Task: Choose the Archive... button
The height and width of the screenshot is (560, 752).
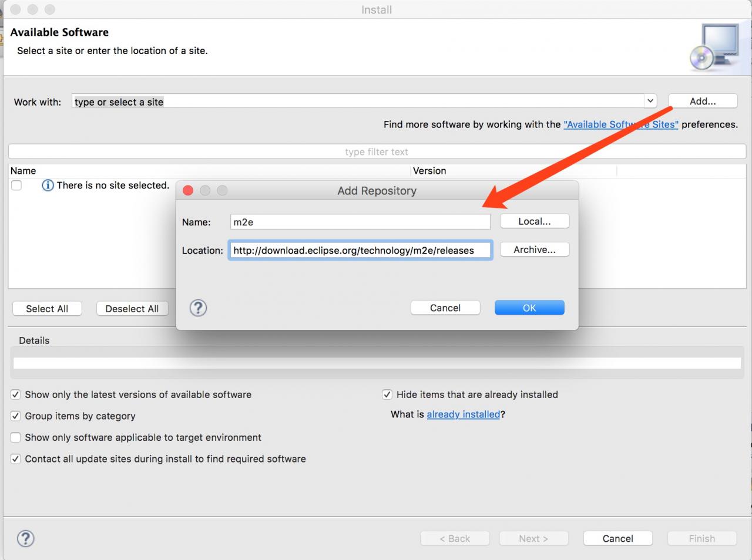Action: [535, 249]
